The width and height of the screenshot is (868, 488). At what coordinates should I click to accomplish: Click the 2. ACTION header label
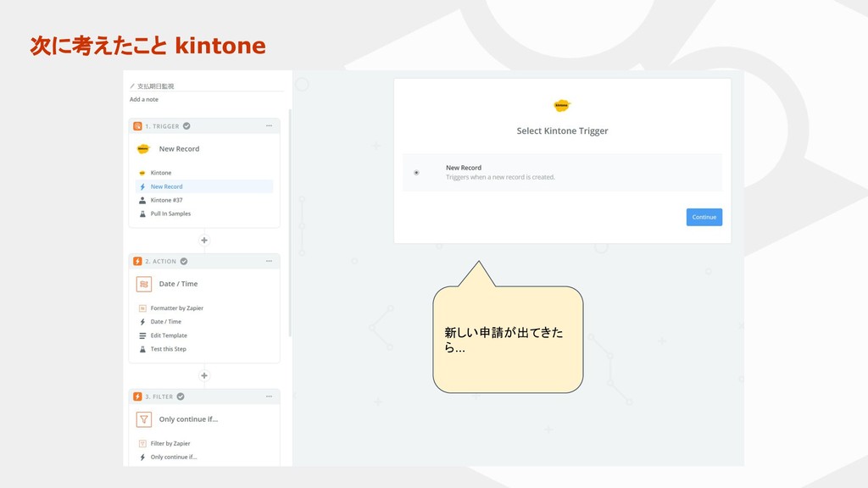[x=160, y=261]
